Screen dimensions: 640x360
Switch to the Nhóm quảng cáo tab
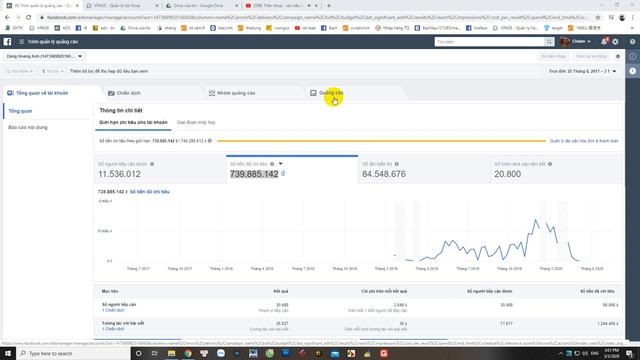232,93
